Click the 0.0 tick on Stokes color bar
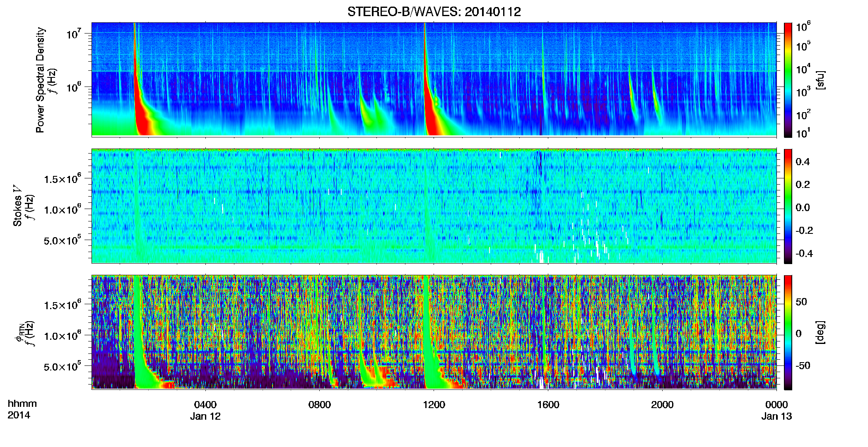 803,207
